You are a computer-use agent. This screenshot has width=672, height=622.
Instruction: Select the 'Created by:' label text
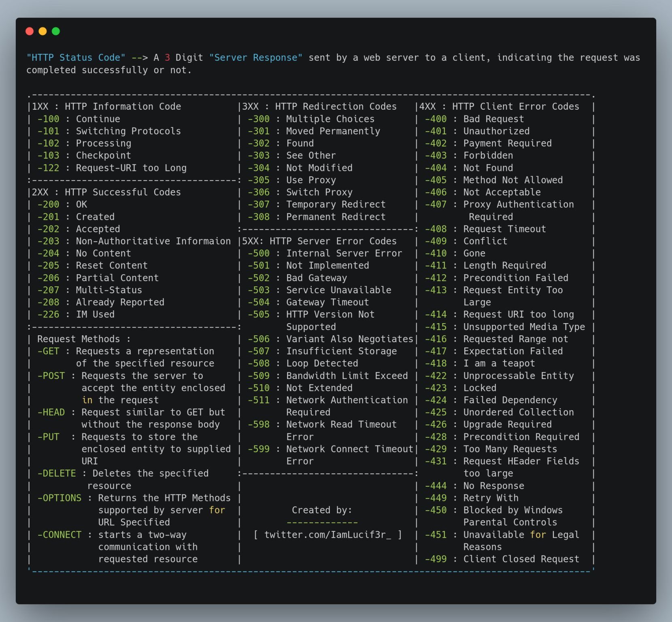[x=321, y=510]
